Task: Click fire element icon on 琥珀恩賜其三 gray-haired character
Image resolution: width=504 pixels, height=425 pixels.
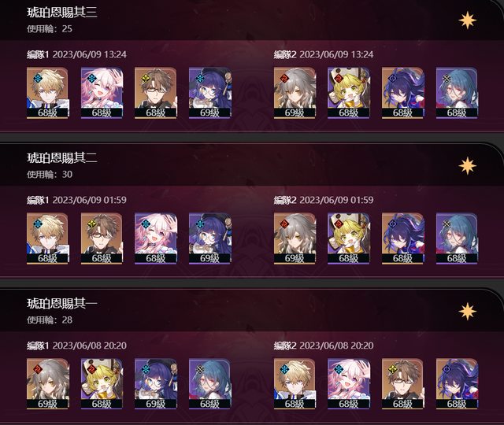Action: coord(284,78)
